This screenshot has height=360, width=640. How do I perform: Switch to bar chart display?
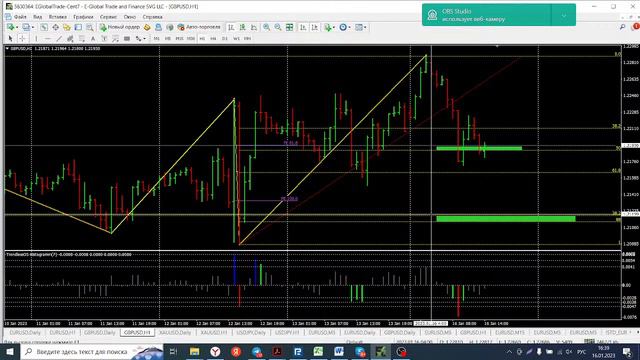(231, 27)
